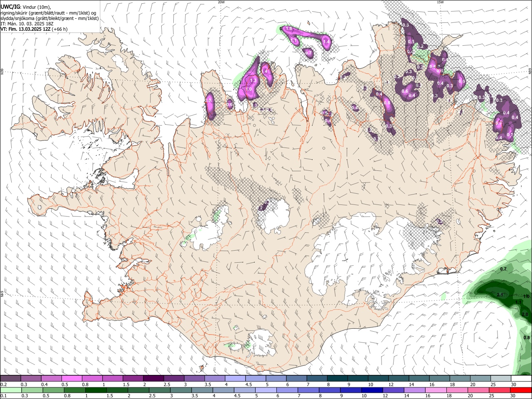Click the 'VT: Fim. 13.03.2025 12Z (+66 h)' text

[34, 29]
